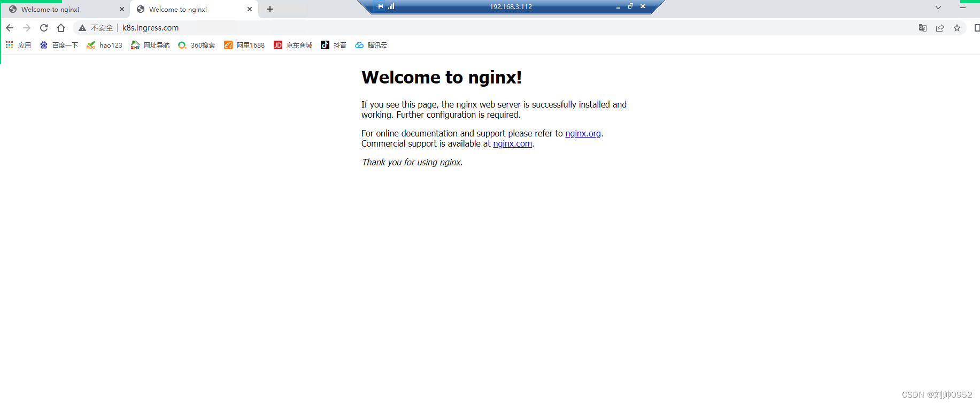Open the 腾讯云 bookmark

(371, 45)
